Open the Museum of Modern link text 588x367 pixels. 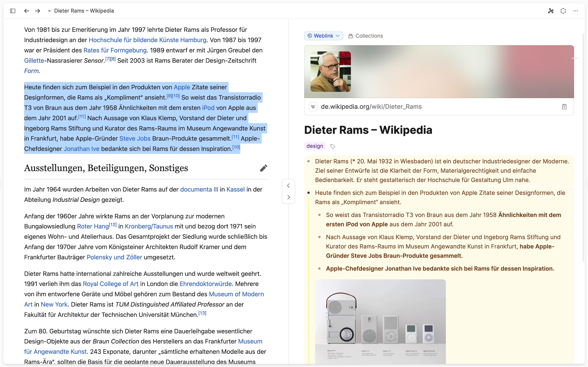(x=236, y=294)
